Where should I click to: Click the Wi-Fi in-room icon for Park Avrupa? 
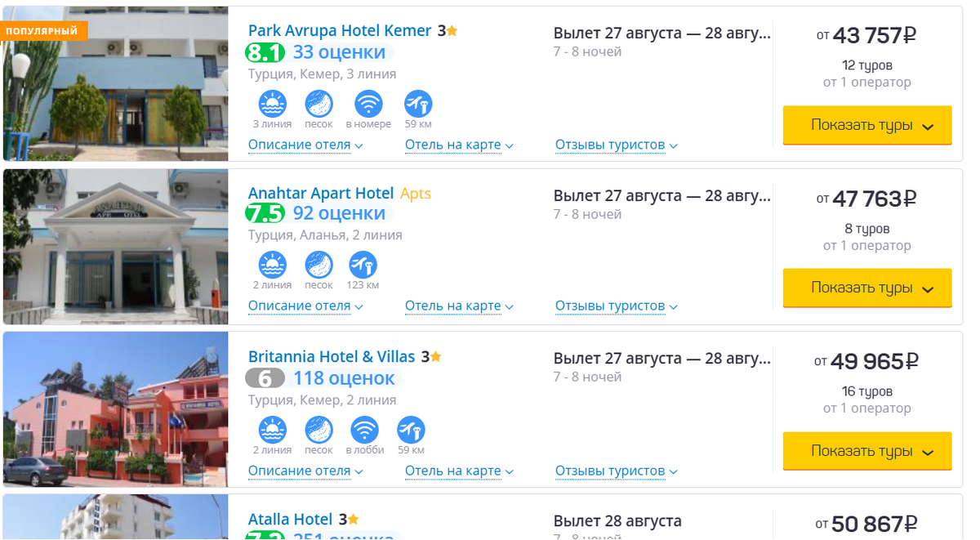368,105
